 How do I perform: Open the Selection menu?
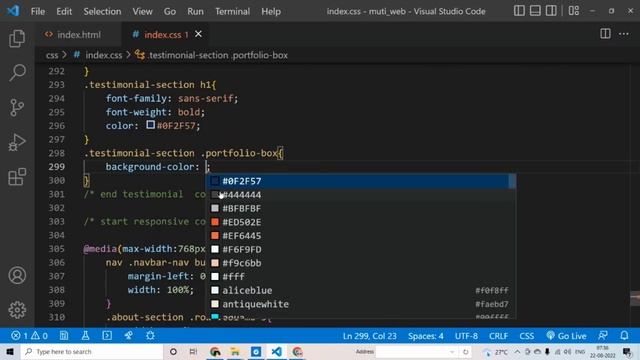pyautogui.click(x=102, y=11)
